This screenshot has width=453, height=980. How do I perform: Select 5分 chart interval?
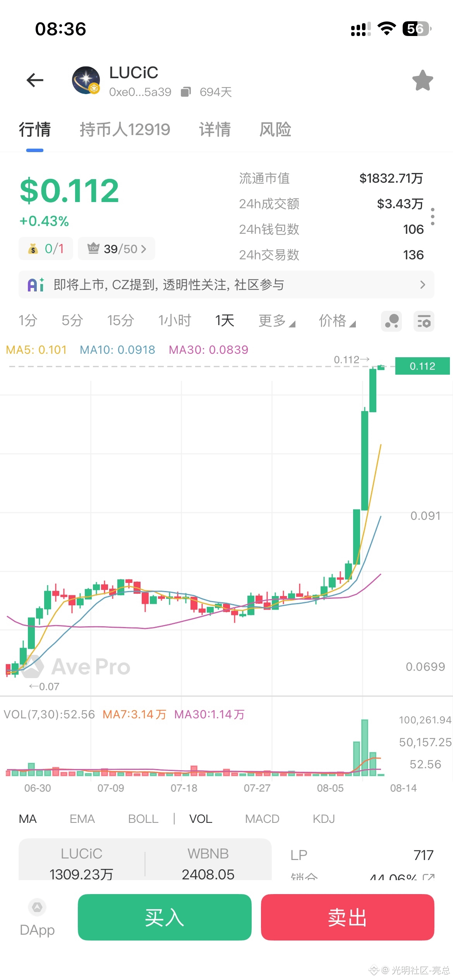tap(72, 320)
